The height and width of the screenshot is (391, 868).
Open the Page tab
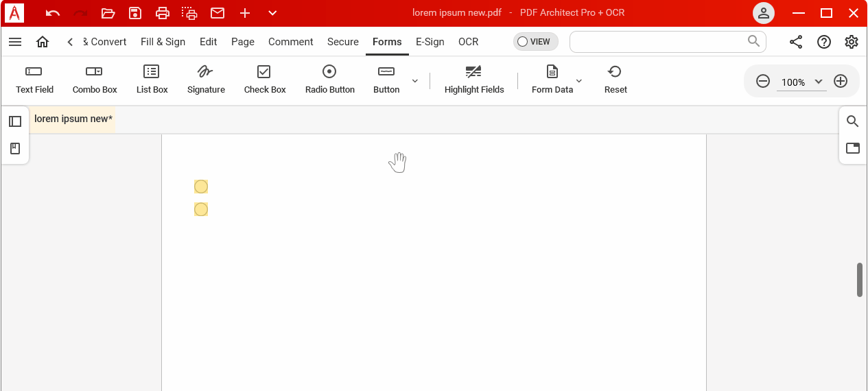coord(243,42)
